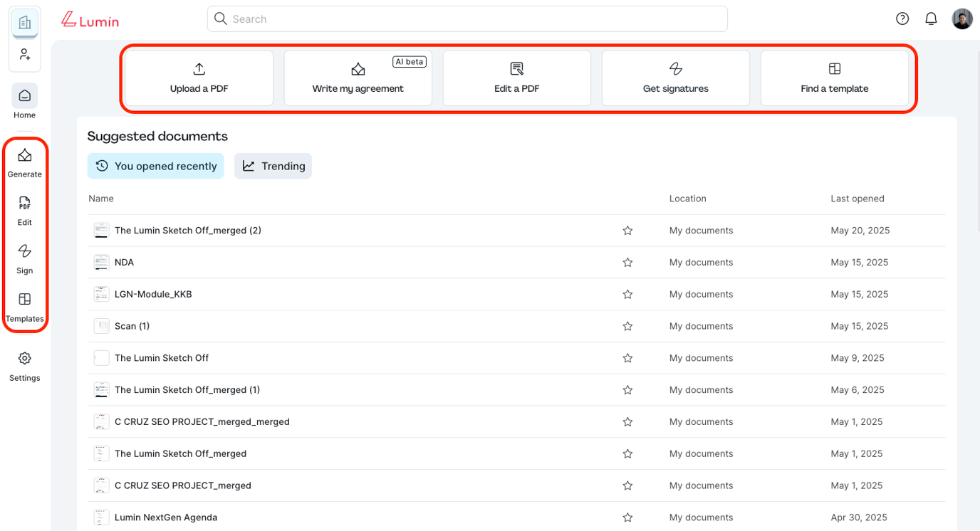Viewport: 980px width, 531px height.
Task: Go to Templates in the sidebar
Action: [x=25, y=300]
